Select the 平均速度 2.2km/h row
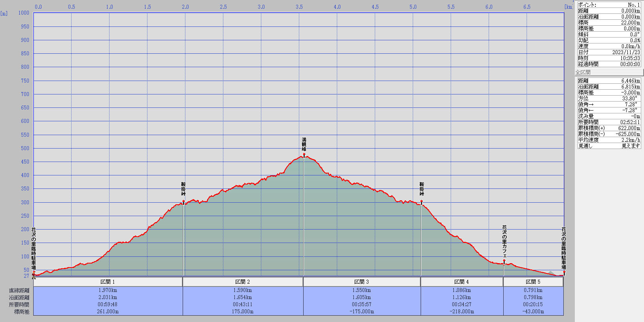This screenshot has height=322, width=644. pyautogui.click(x=609, y=140)
